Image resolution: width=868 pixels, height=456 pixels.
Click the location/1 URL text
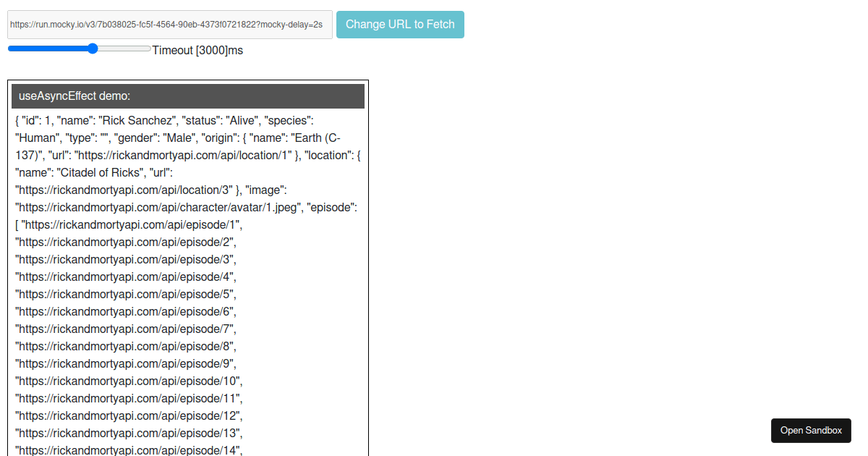tap(183, 155)
